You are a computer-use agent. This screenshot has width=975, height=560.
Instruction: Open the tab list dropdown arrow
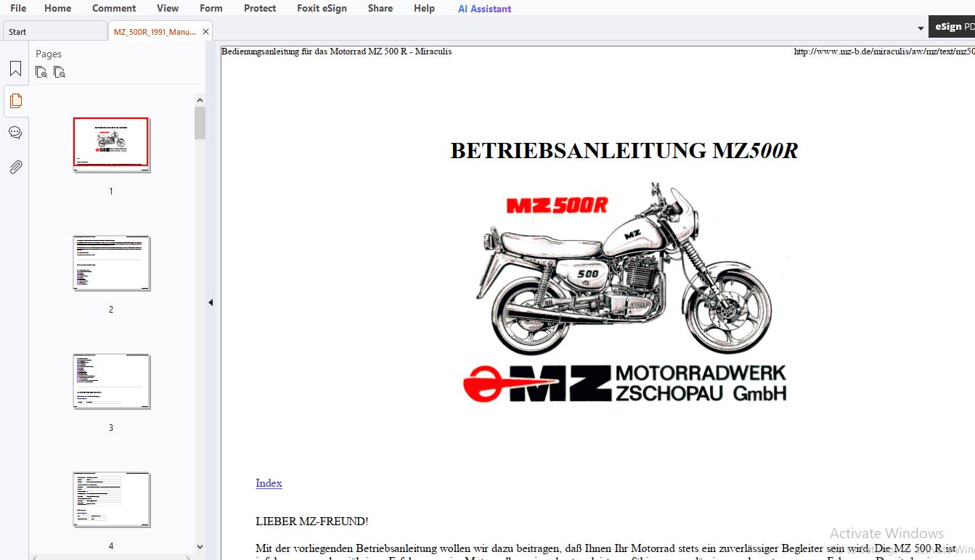(x=921, y=29)
